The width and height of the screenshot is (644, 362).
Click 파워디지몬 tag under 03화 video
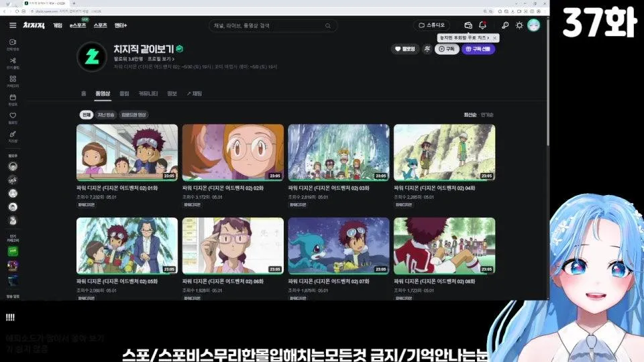pyautogui.click(x=298, y=205)
